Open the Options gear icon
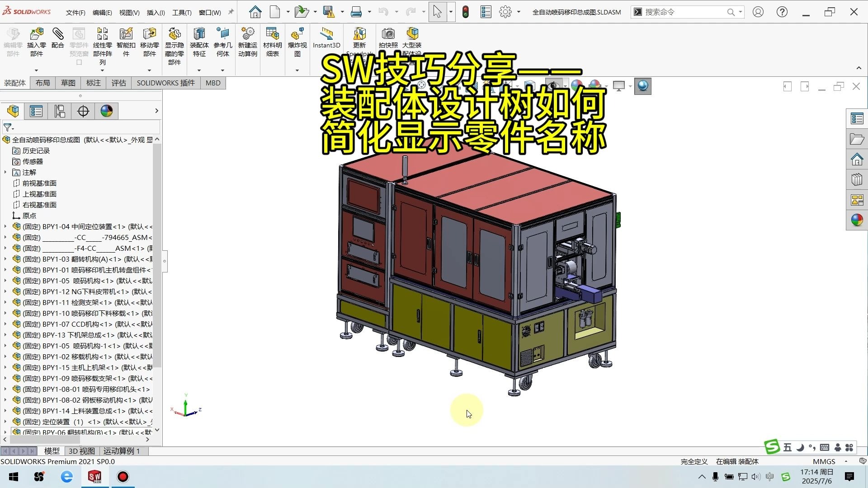The width and height of the screenshot is (868, 488). pyautogui.click(x=505, y=12)
